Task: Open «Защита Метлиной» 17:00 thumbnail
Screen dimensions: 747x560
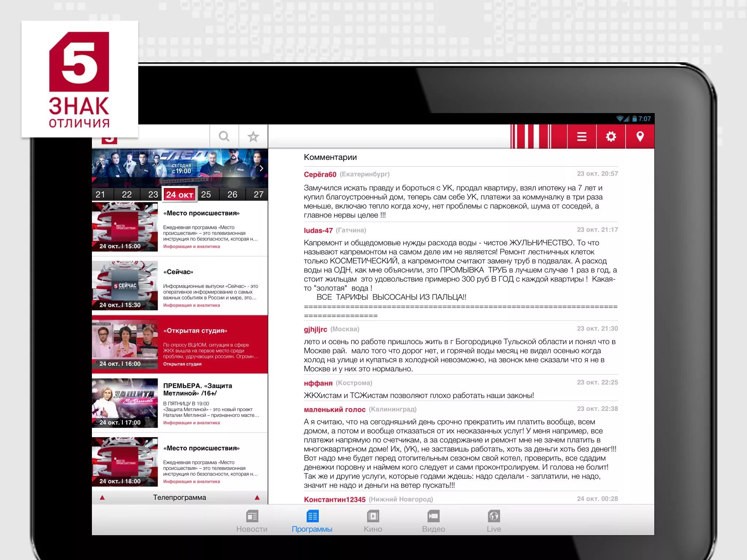Action: [x=125, y=402]
